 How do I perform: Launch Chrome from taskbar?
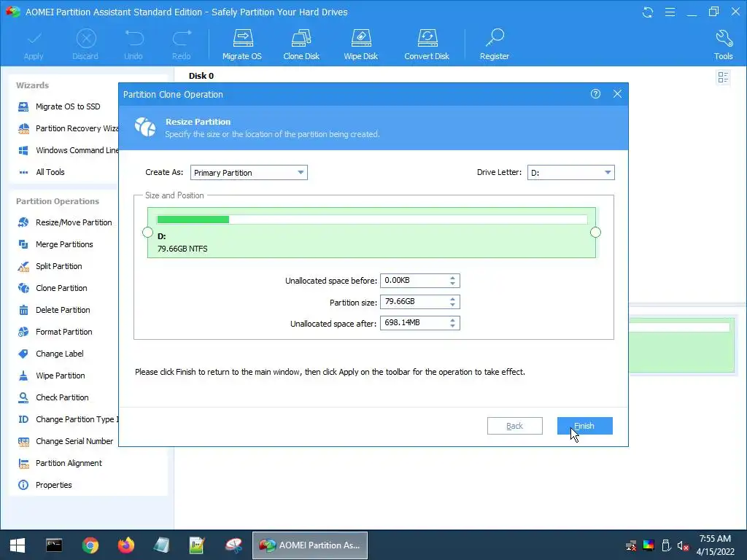[90, 545]
